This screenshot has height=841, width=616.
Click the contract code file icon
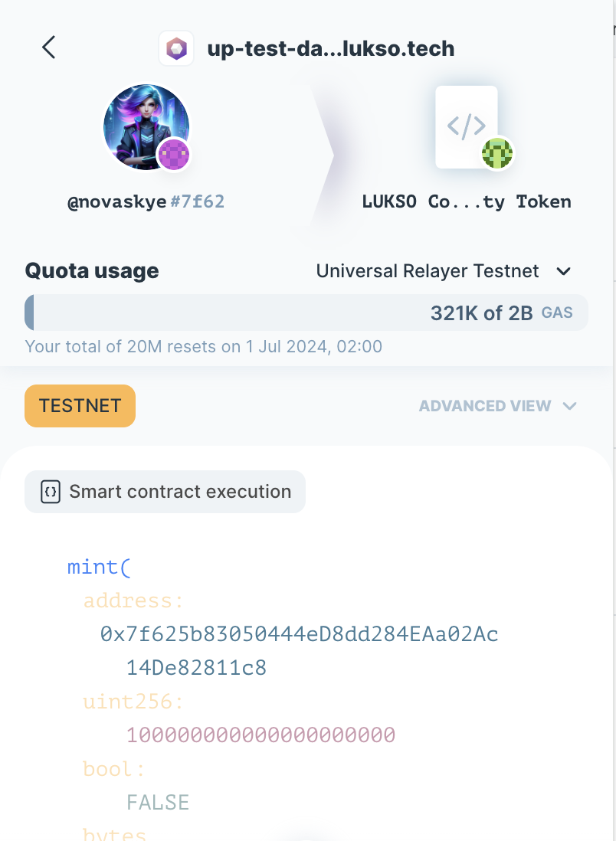(x=466, y=126)
